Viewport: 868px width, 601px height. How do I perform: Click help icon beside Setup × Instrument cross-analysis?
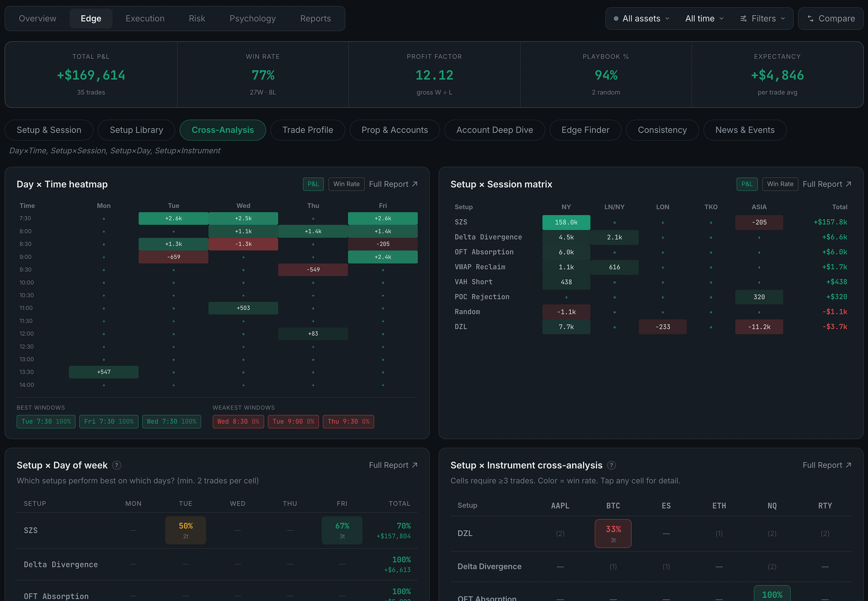[611, 465]
